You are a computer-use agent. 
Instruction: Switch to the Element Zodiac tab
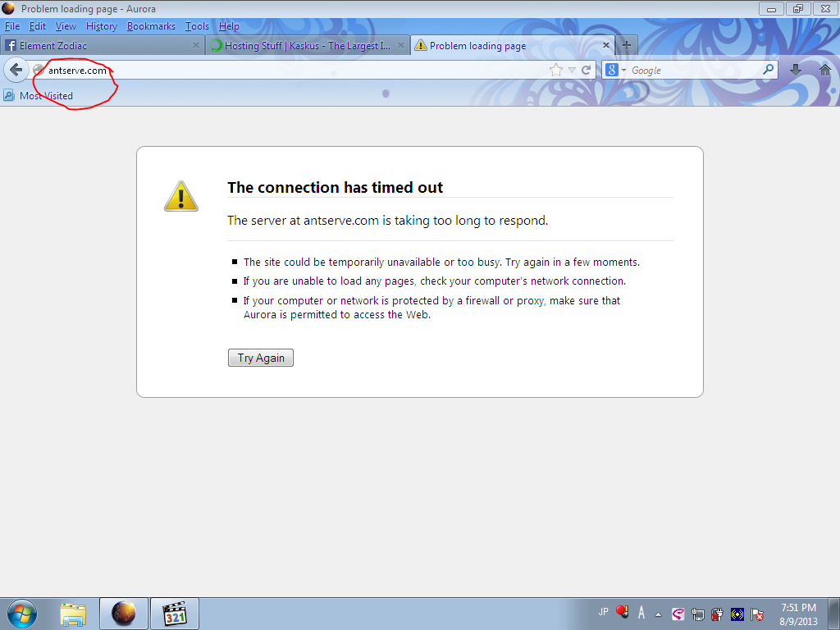coord(102,46)
